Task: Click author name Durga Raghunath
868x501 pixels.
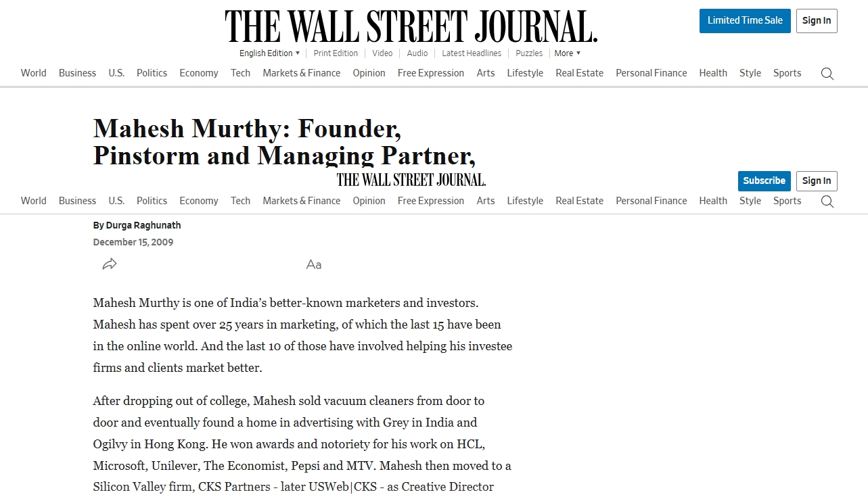Action: pyautogui.click(x=143, y=225)
